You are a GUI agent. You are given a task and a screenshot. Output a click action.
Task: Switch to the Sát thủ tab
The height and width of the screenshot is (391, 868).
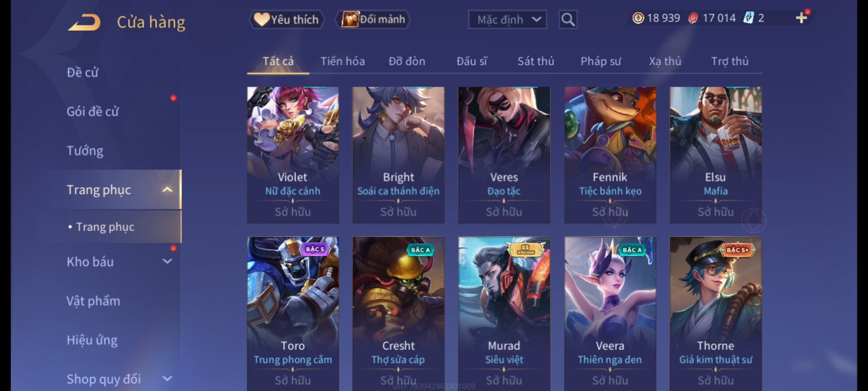[536, 61]
